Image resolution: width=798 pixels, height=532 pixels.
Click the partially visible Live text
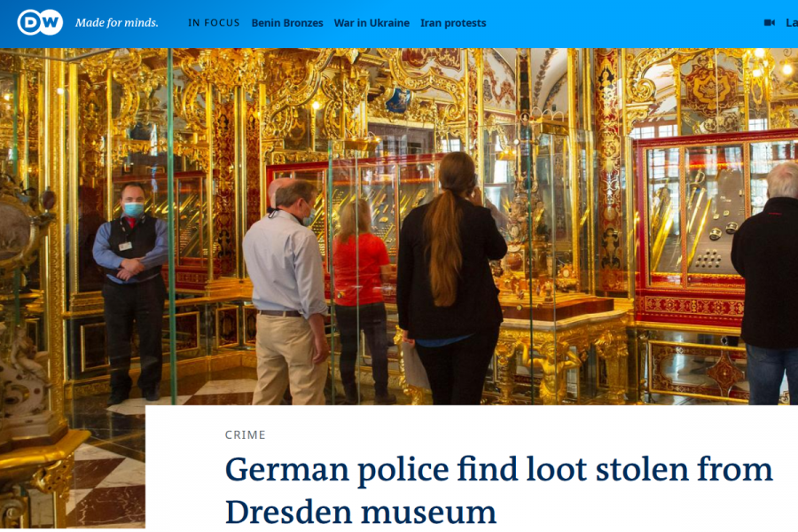point(792,23)
